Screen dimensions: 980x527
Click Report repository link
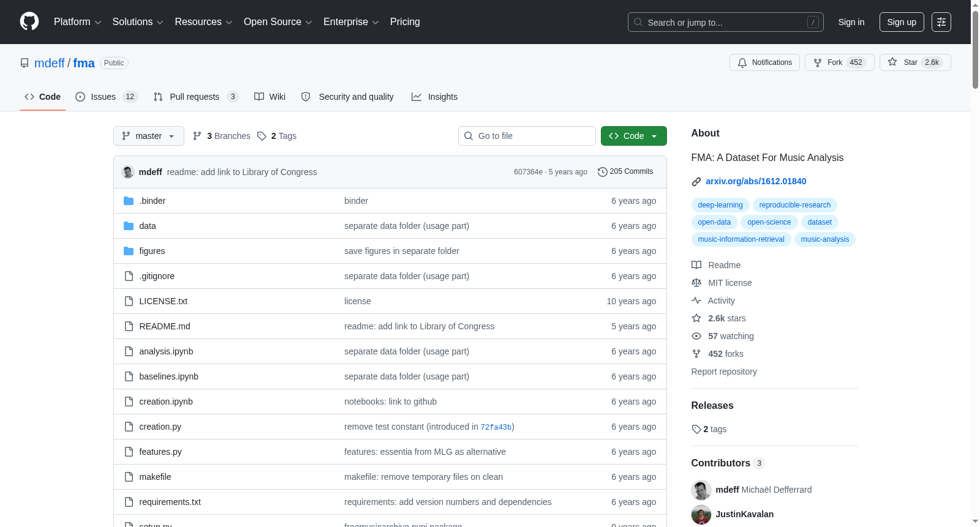click(724, 372)
